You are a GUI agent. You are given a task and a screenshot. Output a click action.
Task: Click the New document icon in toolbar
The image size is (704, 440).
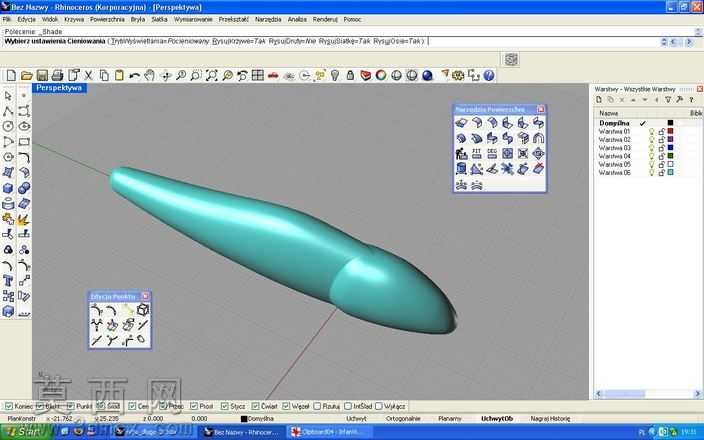click(x=11, y=75)
